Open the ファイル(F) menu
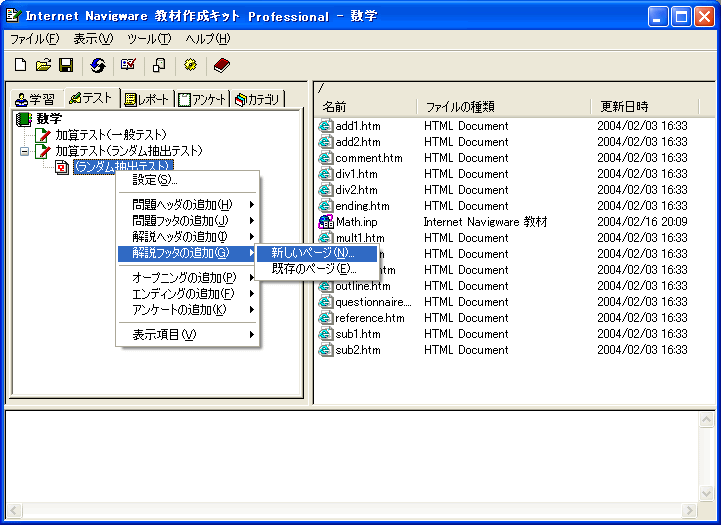Viewport: 721px width, 525px height. 35,39
